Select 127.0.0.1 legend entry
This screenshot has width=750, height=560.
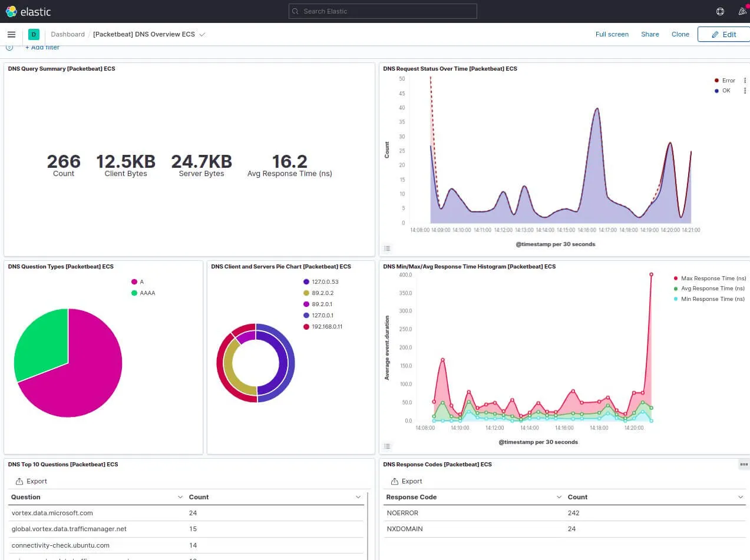pyautogui.click(x=318, y=315)
